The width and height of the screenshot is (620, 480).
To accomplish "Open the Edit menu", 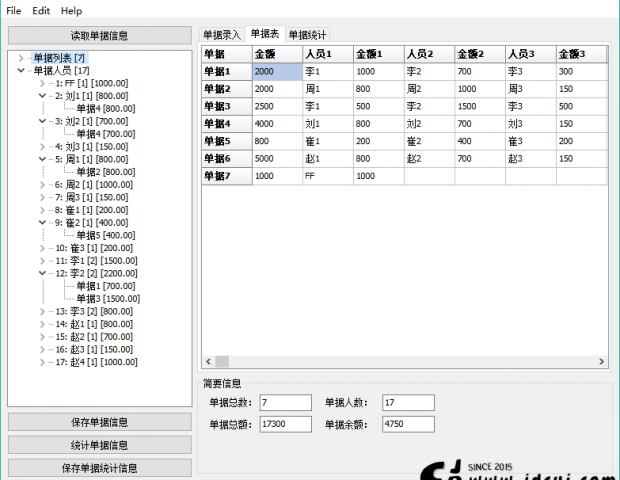I will point(41,10).
